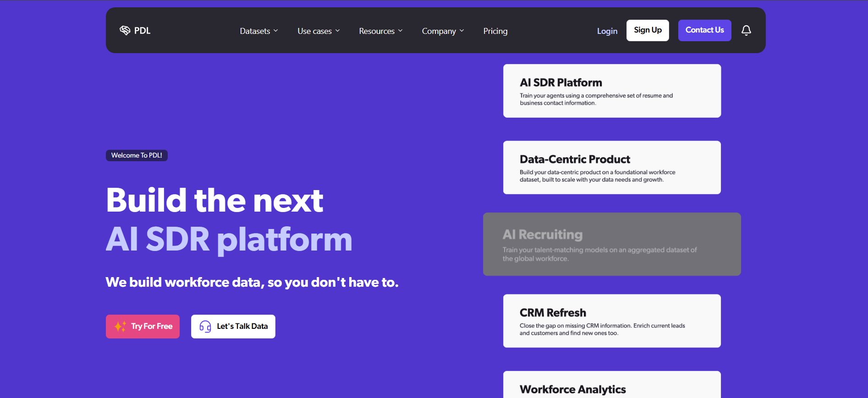Click the headset icon on Let's Talk Data
Image resolution: width=868 pixels, height=398 pixels.
pyautogui.click(x=205, y=327)
